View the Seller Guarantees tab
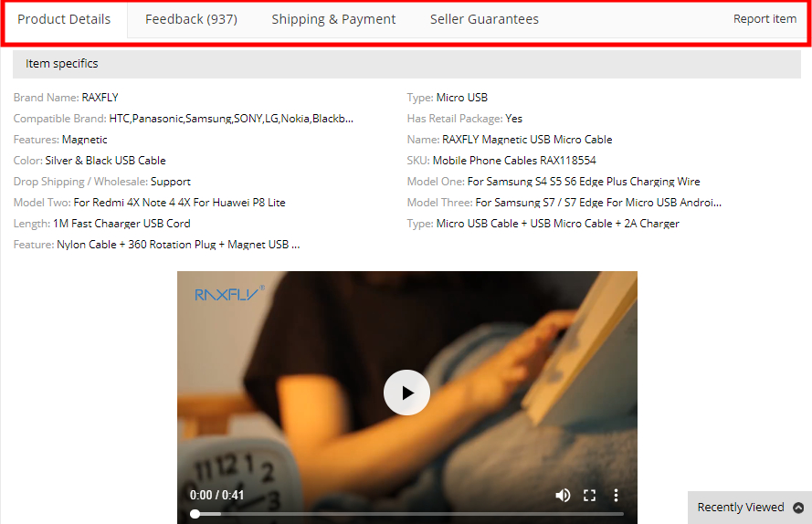The height and width of the screenshot is (524, 812). click(484, 20)
